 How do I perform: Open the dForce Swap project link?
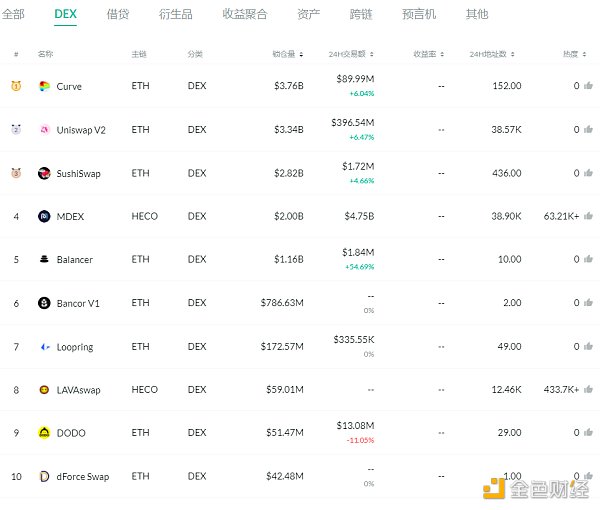click(83, 476)
